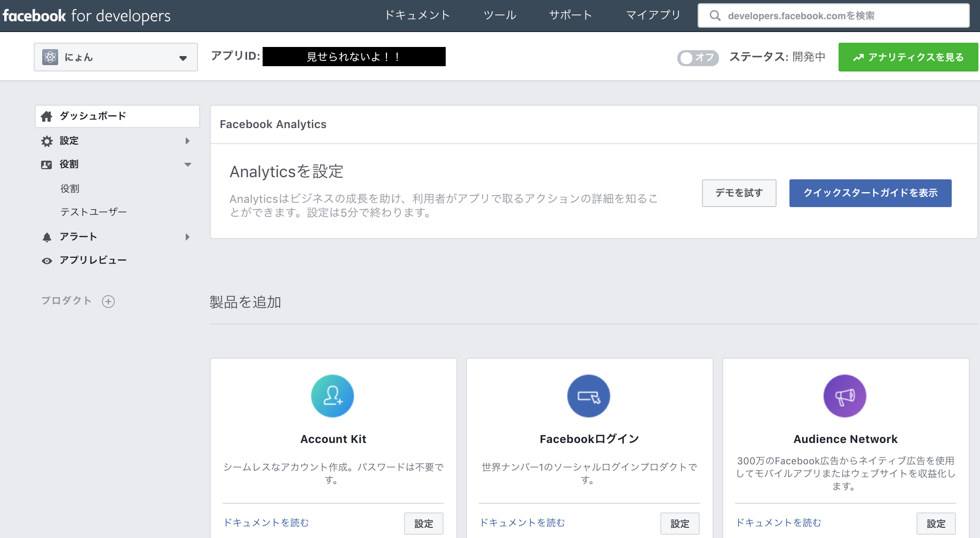Open ドキュメントを読む link for Facebookログイン
980x538 pixels.
click(522, 523)
